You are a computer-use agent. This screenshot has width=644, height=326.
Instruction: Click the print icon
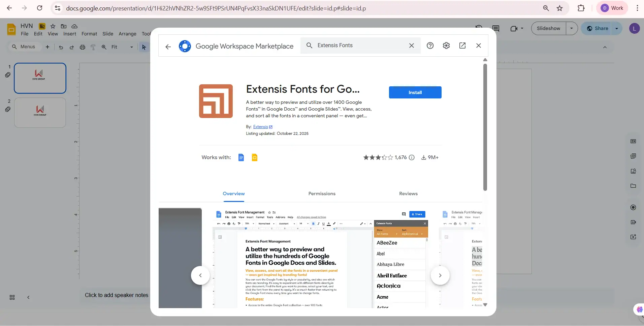83,47
